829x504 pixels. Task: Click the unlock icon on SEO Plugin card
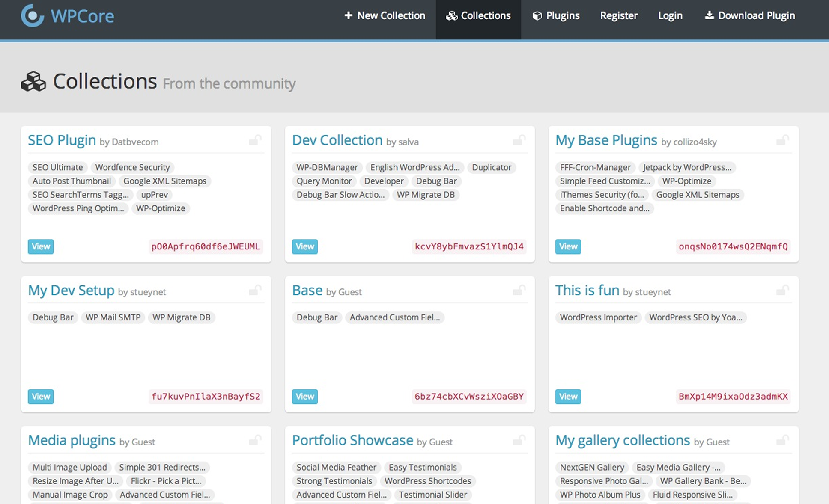pos(255,140)
